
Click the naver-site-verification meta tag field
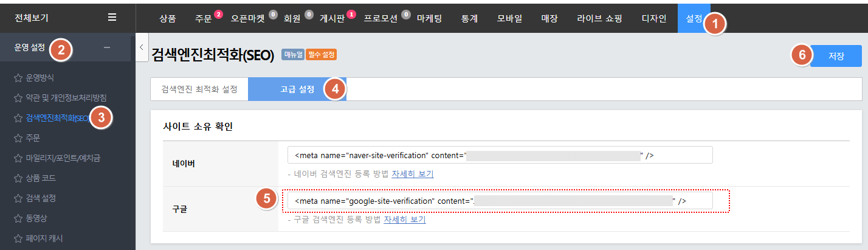pos(500,155)
